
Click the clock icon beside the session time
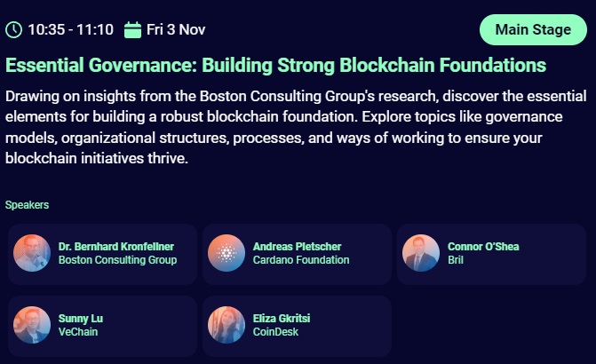click(14, 30)
